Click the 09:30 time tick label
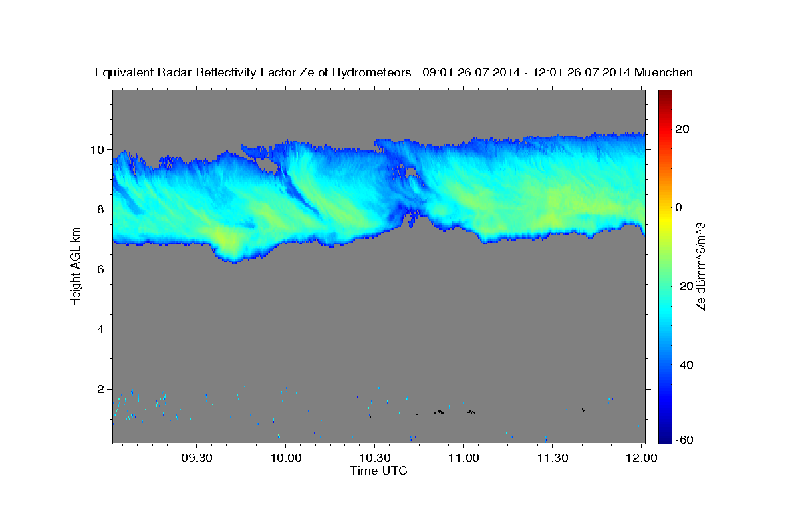The width and height of the screenshot is (798, 532). (x=197, y=458)
